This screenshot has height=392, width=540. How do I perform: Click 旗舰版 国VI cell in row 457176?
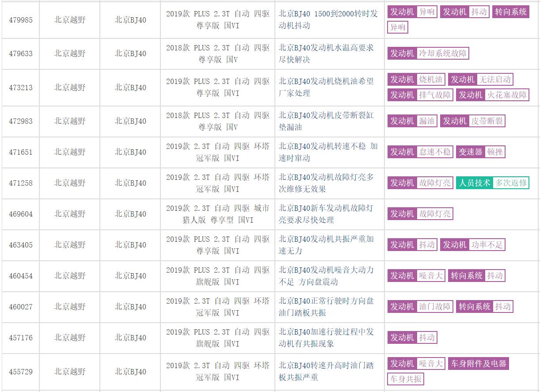coord(217,338)
